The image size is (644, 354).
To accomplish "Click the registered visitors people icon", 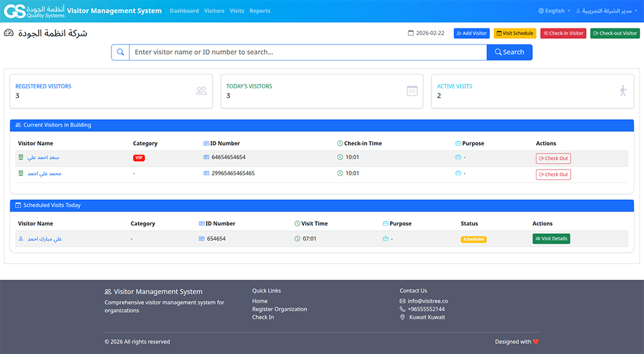I will [202, 91].
